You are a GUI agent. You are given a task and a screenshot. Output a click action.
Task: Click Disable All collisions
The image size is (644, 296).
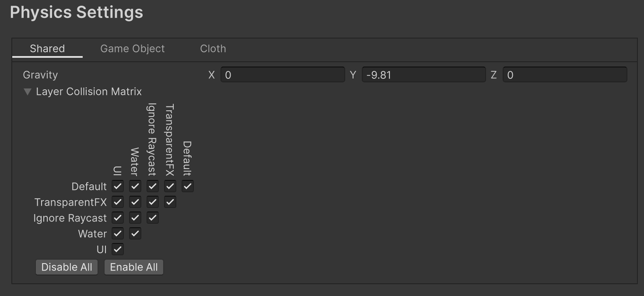(x=66, y=267)
